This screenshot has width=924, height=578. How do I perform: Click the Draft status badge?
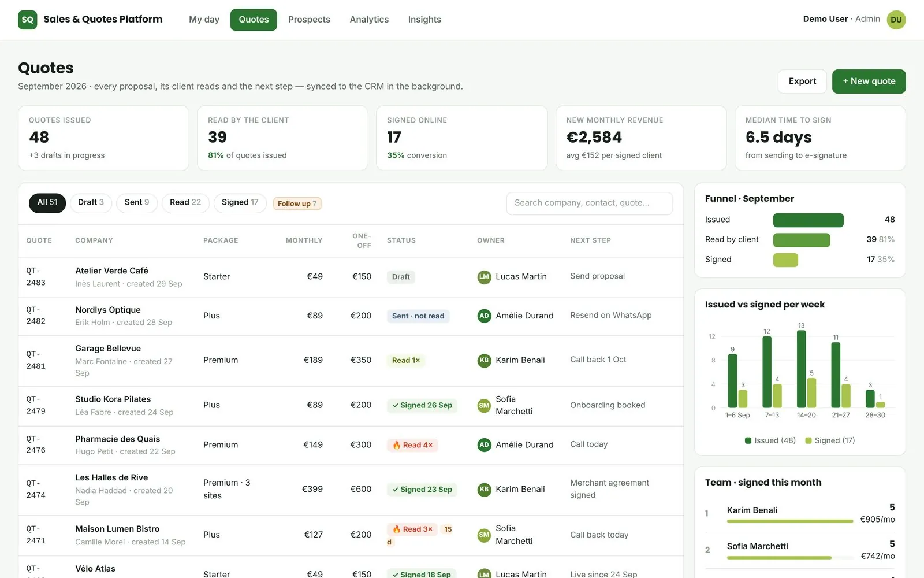(x=401, y=277)
